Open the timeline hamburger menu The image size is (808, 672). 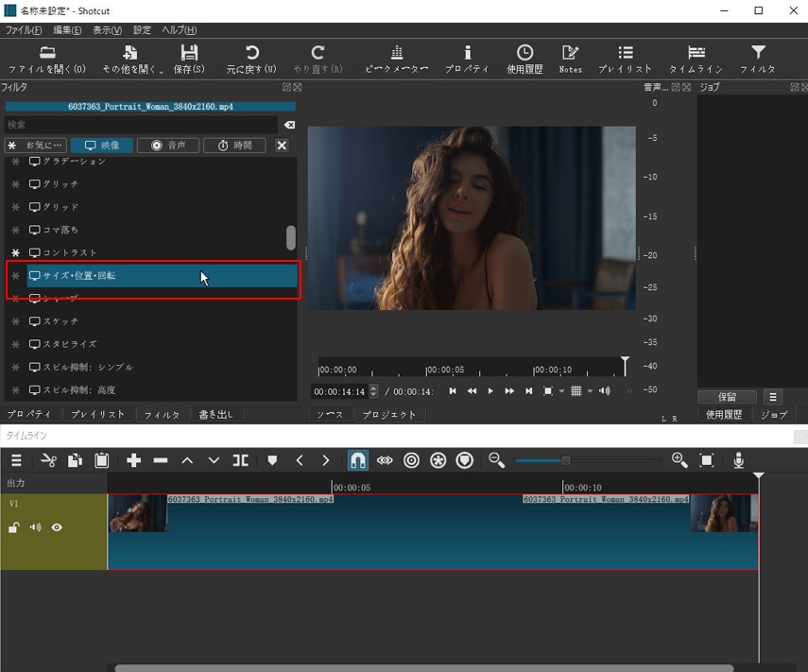coord(16,460)
